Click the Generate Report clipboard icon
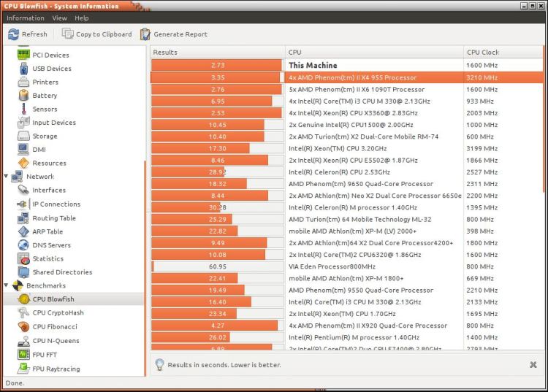Screen dimensions: 548x392 [145, 34]
